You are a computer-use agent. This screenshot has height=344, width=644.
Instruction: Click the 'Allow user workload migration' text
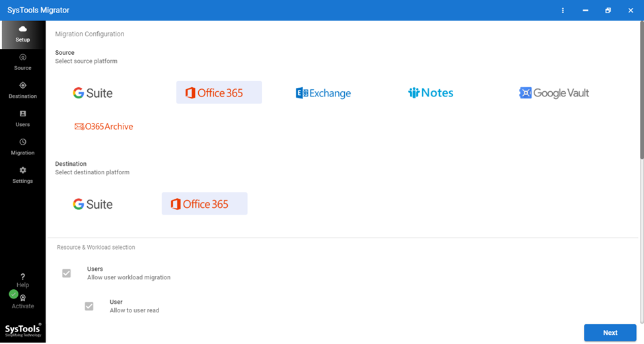129,277
